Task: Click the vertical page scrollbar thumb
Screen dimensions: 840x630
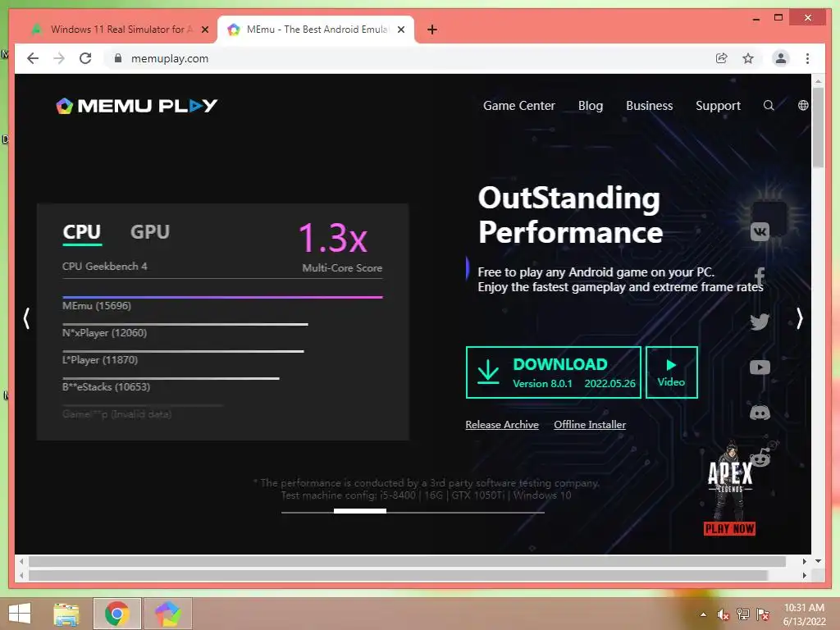Action: click(818, 127)
